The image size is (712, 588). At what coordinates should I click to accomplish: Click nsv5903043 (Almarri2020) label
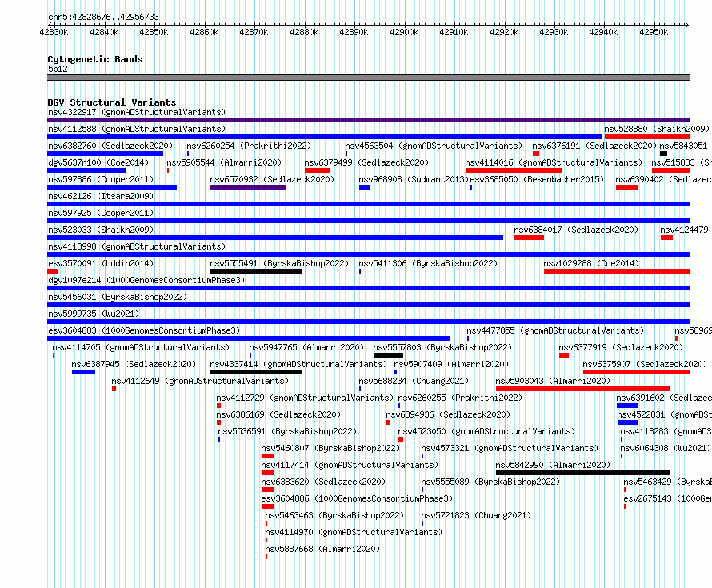pyautogui.click(x=553, y=381)
